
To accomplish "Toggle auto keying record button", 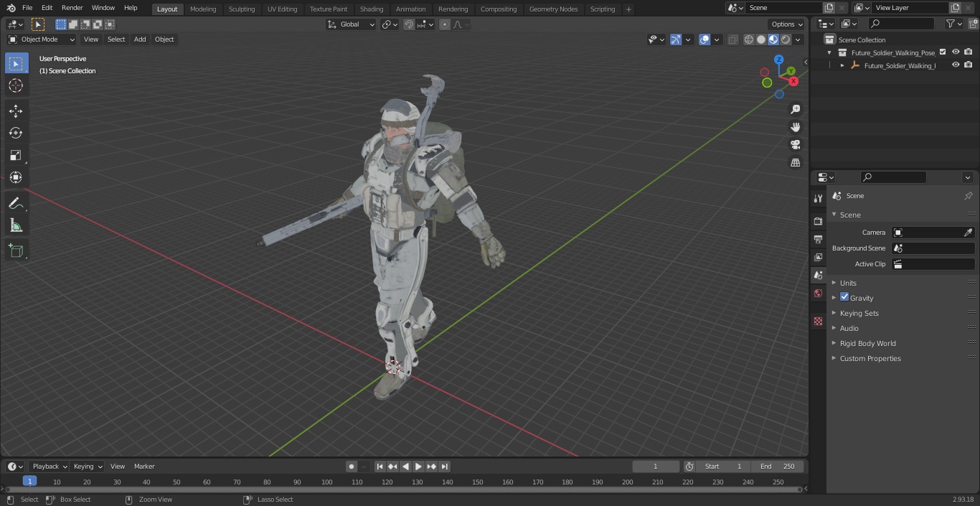I will point(352,467).
